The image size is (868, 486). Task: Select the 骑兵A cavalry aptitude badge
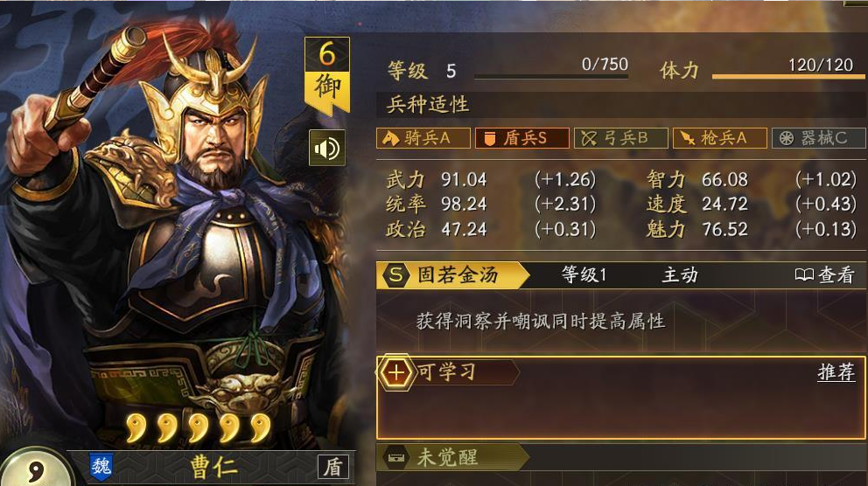click(x=423, y=138)
